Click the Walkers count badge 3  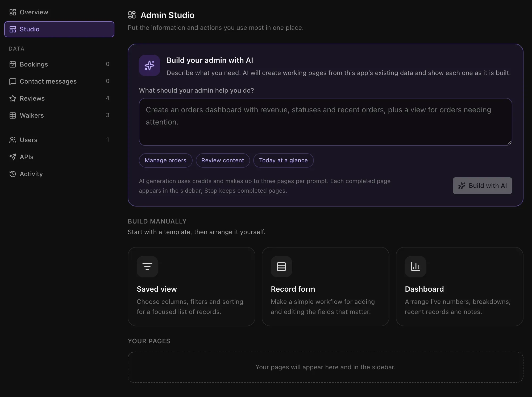coord(107,115)
